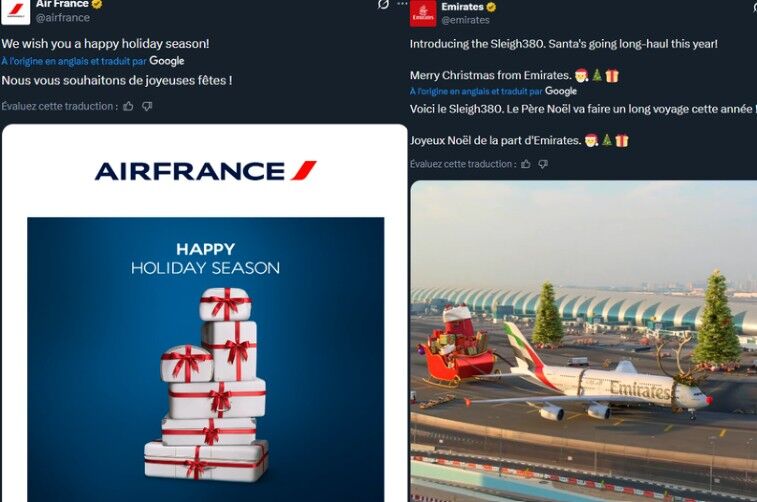Image resolution: width=757 pixels, height=502 pixels.
Task: Click the Emirates account name
Action: (462, 7)
